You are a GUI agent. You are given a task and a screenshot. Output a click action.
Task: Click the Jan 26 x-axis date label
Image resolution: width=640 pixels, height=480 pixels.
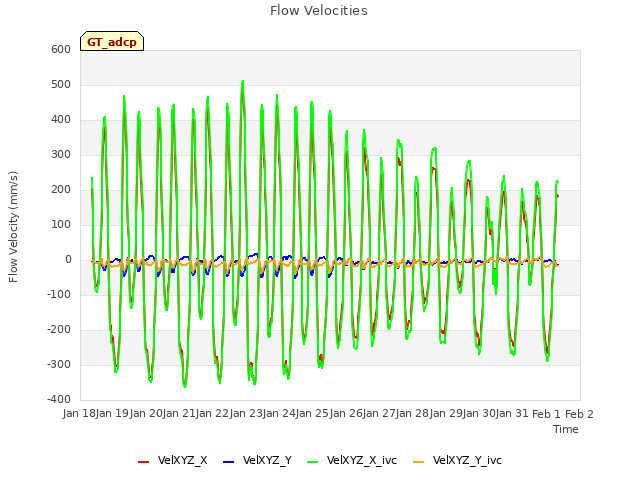tap(346, 414)
